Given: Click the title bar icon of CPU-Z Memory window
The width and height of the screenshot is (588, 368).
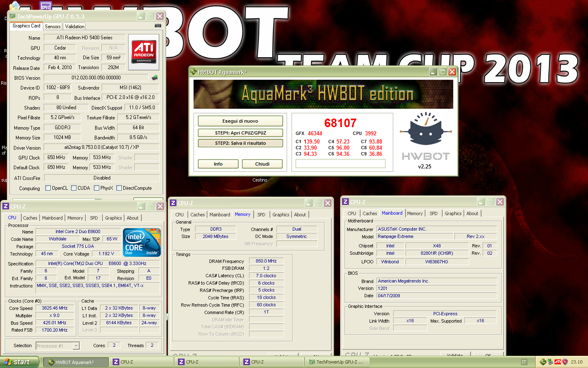Looking at the screenshot, I should click(x=173, y=203).
